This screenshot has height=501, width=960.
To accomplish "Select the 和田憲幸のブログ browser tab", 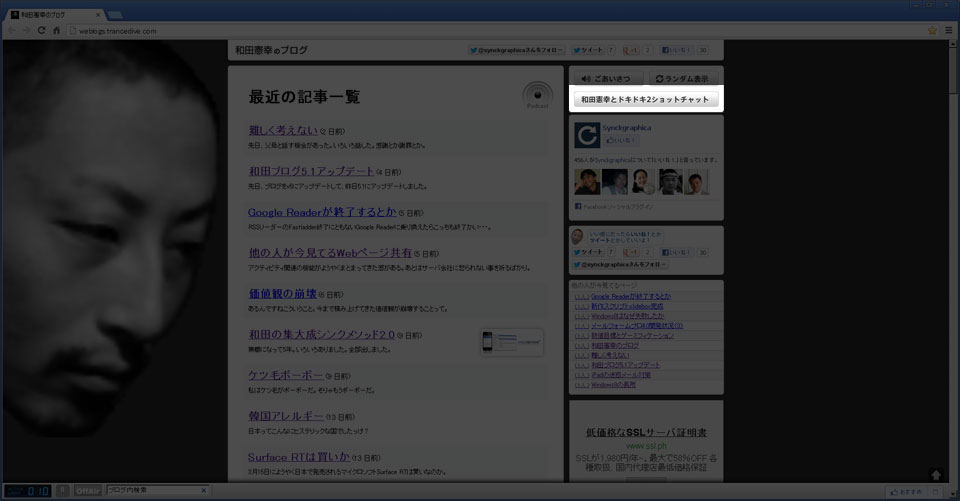I will click(55, 14).
